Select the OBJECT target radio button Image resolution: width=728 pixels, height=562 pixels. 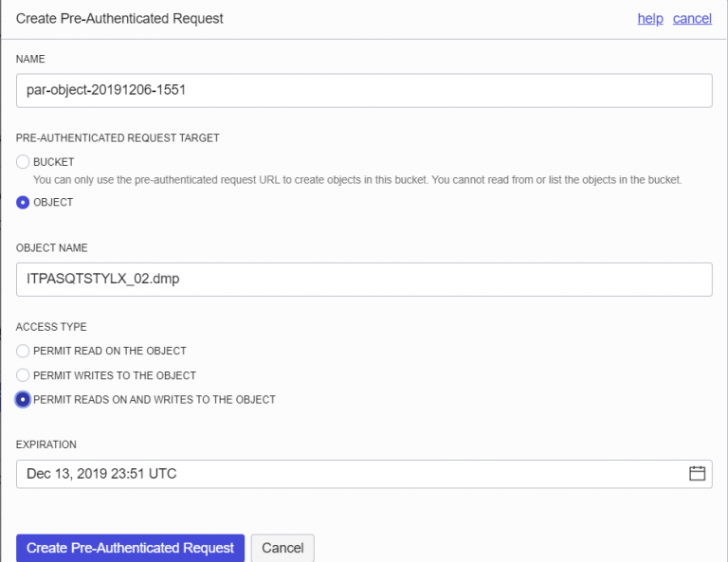24,202
